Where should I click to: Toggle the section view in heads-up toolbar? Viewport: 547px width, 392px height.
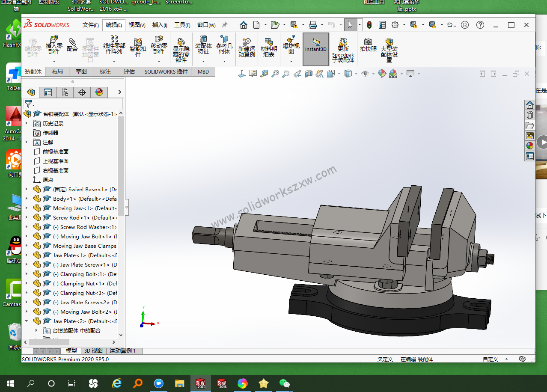coord(308,73)
